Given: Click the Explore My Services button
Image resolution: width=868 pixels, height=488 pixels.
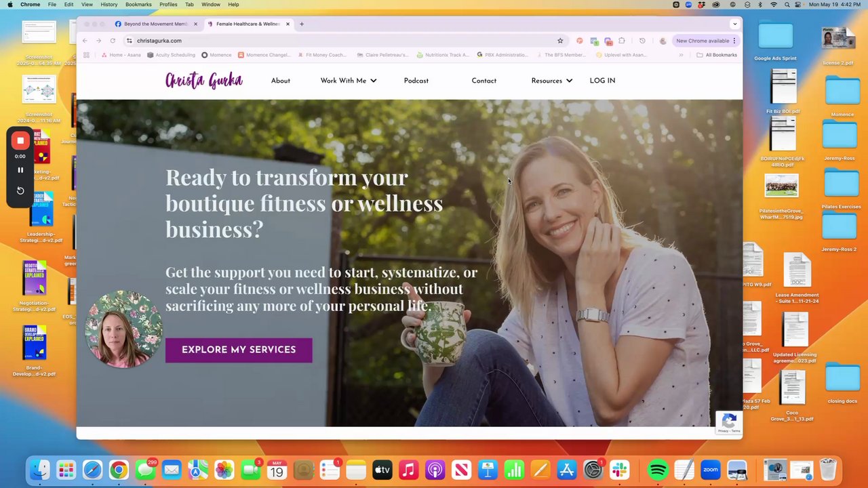Looking at the screenshot, I should point(239,350).
